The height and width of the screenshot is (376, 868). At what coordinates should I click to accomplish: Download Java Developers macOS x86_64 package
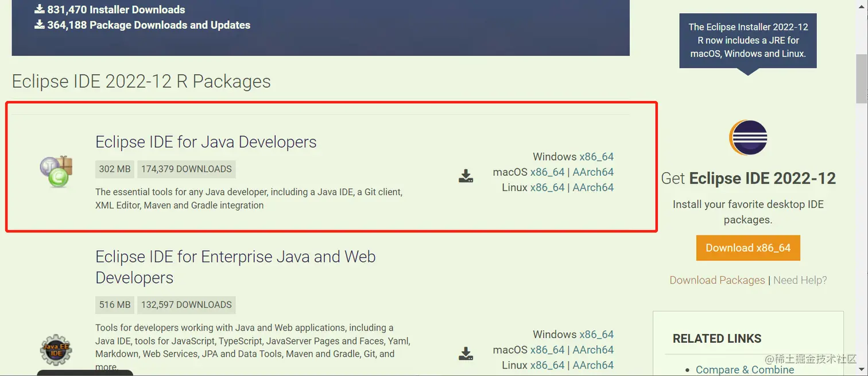547,172
